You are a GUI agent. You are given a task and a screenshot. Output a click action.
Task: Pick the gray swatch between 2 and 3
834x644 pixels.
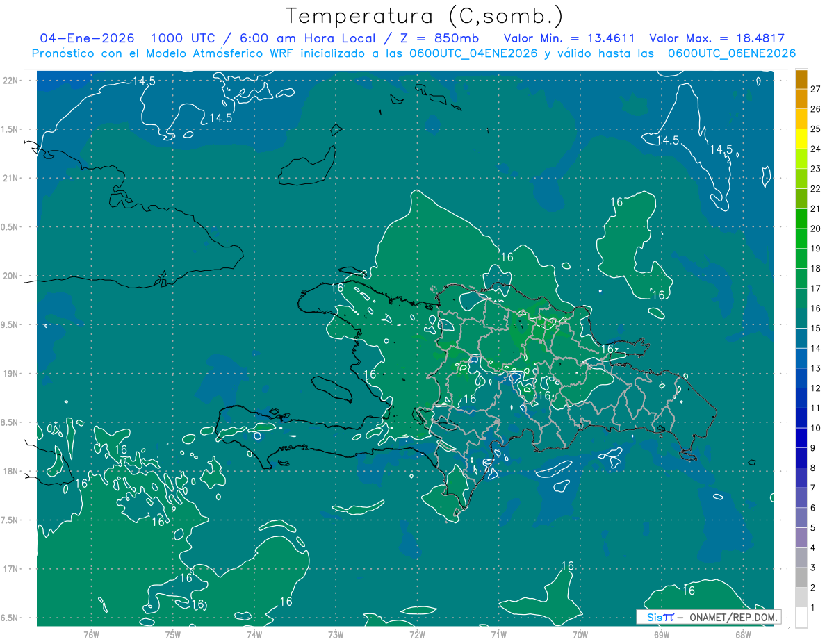pos(801,577)
